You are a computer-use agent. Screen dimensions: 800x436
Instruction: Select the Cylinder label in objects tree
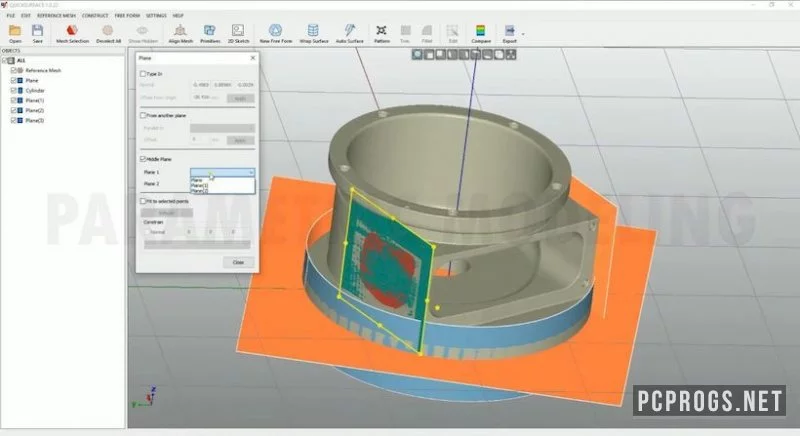(35, 90)
